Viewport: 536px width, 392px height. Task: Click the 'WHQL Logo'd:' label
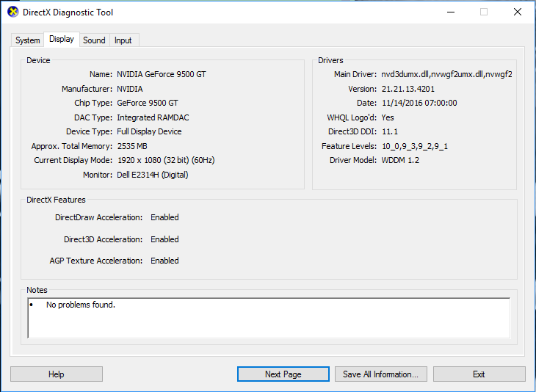(352, 117)
